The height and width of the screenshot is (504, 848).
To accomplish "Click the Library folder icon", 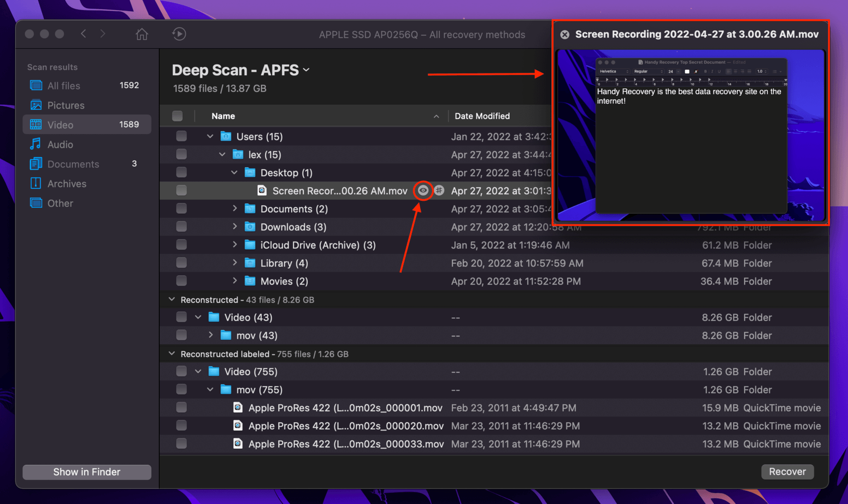I will [x=250, y=263].
